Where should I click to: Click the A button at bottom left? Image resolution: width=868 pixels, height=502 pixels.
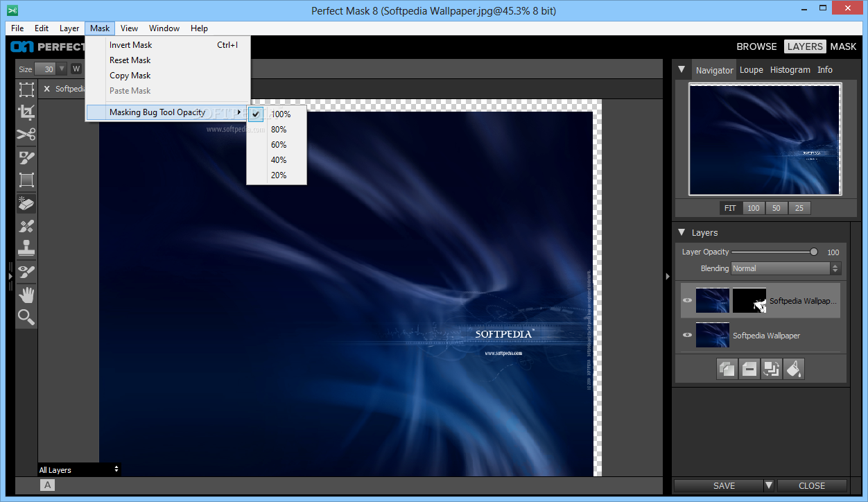click(48, 485)
